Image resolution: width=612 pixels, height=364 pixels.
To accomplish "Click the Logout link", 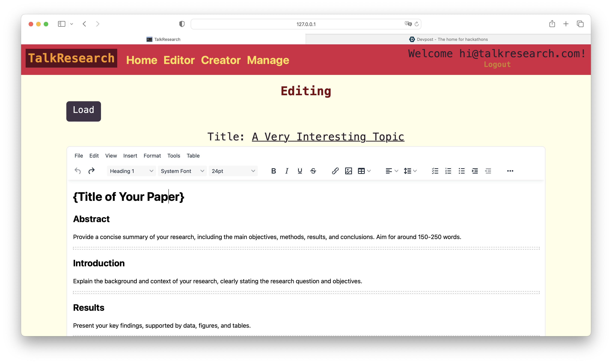I will pos(497,65).
